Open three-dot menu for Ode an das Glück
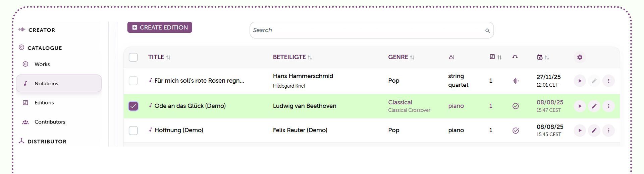This screenshot has width=644, height=174. (608, 106)
